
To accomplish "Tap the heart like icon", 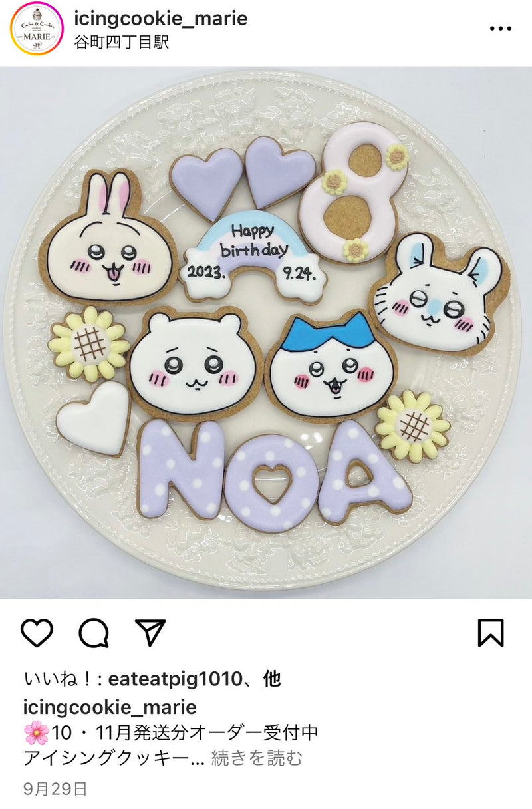I will point(37,633).
